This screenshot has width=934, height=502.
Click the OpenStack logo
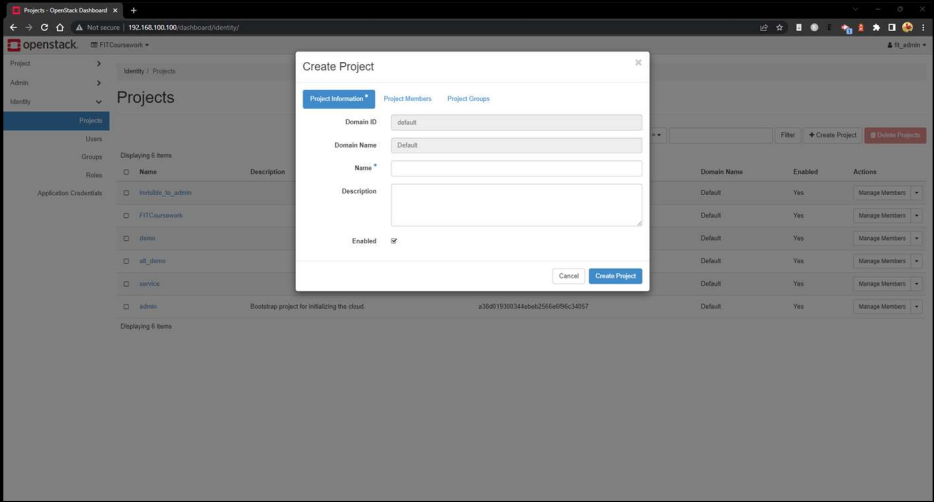click(x=43, y=45)
